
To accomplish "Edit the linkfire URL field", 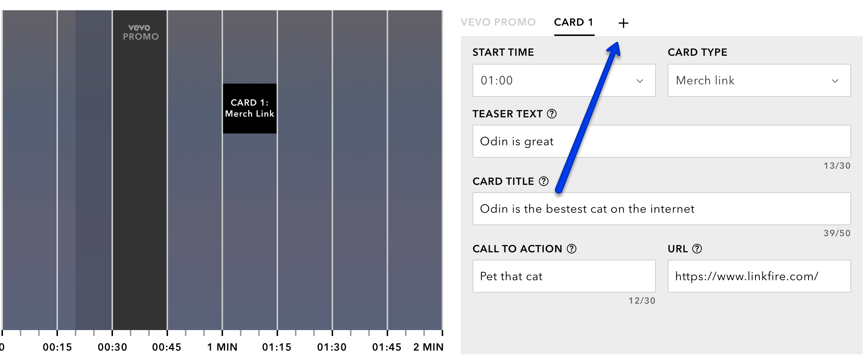I will tap(759, 276).
